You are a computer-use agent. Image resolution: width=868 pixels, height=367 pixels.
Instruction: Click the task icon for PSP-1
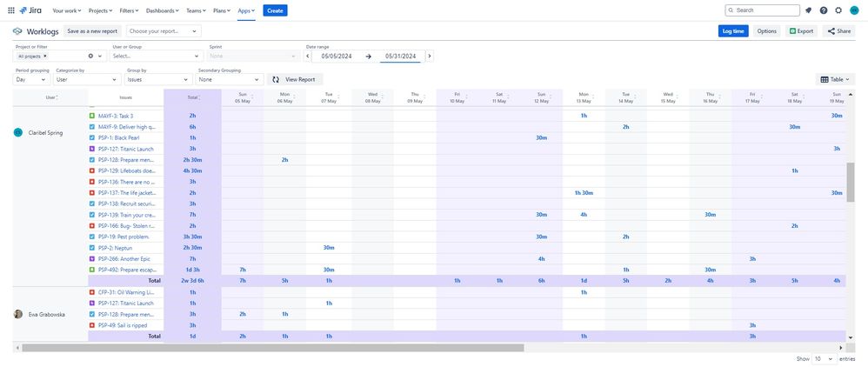(92, 137)
